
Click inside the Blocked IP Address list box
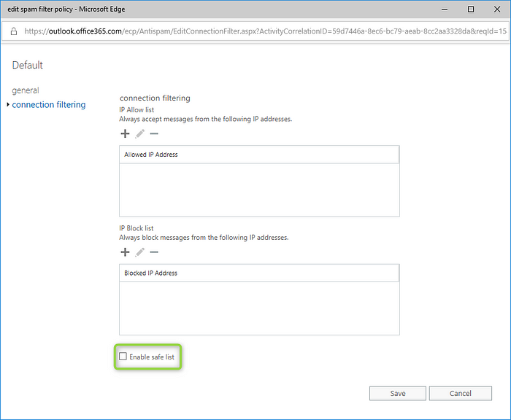pyautogui.click(x=259, y=308)
